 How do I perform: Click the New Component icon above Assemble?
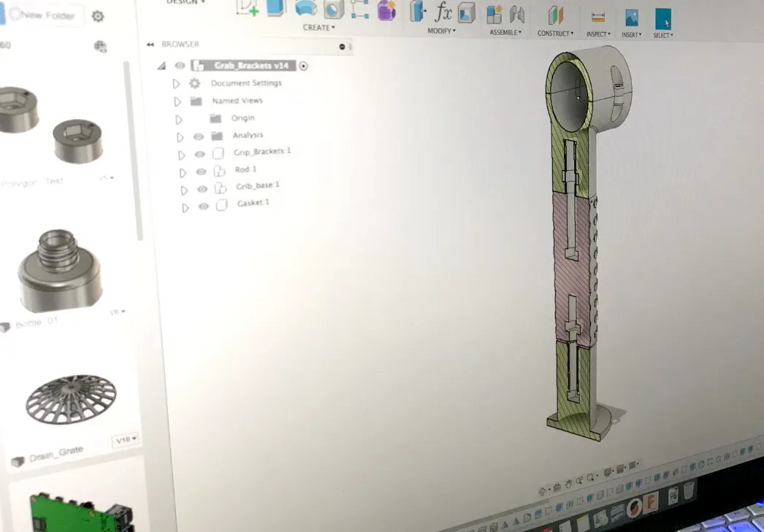494,15
